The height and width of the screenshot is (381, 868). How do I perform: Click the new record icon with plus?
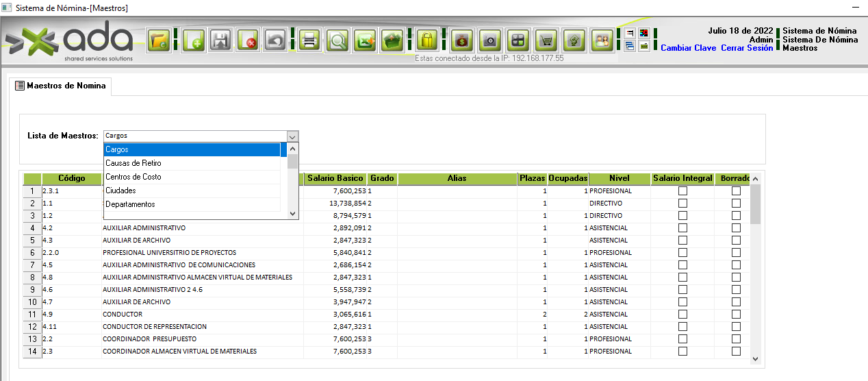tap(194, 40)
